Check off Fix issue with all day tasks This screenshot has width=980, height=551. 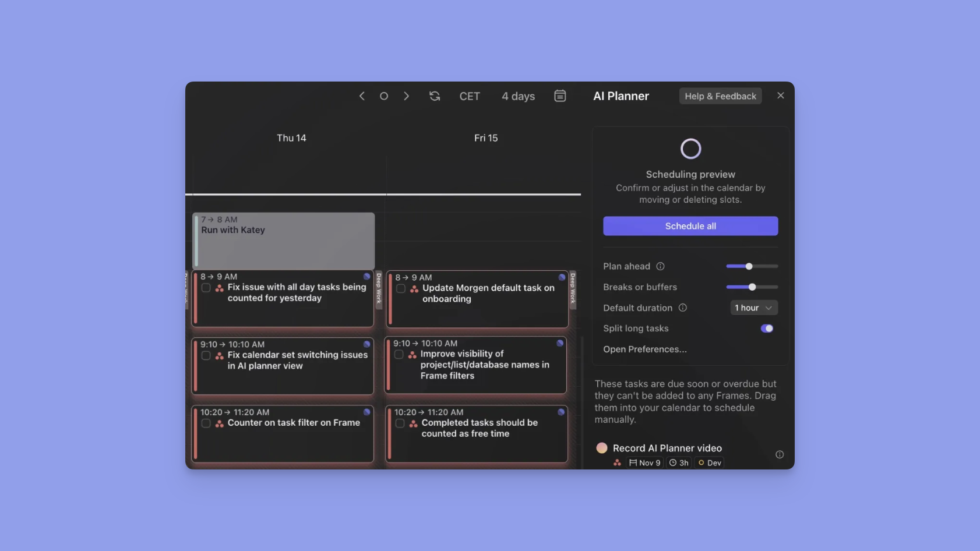[206, 288]
